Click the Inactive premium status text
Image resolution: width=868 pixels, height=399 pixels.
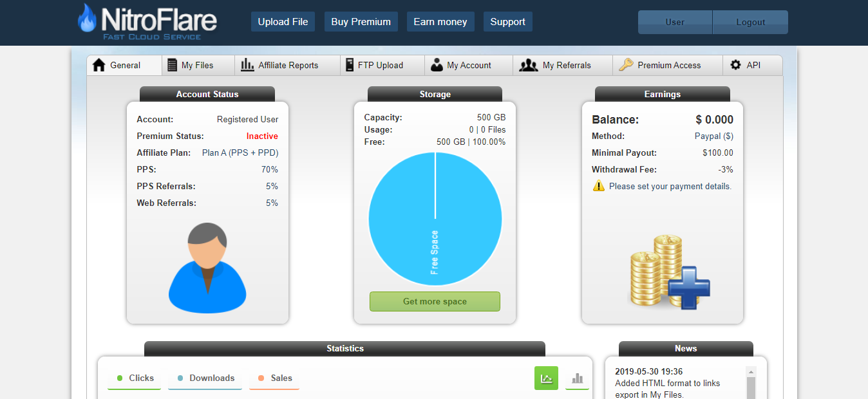262,136
